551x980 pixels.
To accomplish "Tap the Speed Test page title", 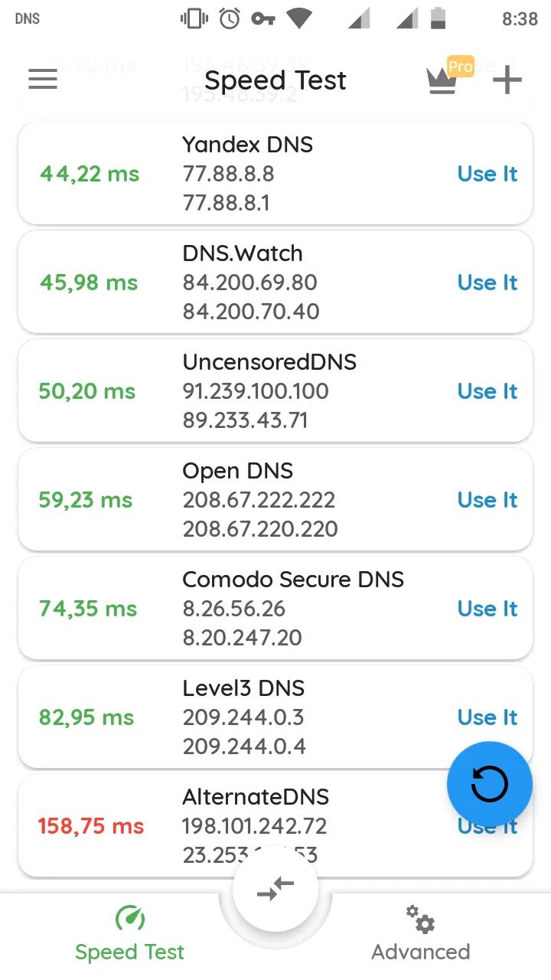I will pyautogui.click(x=275, y=80).
